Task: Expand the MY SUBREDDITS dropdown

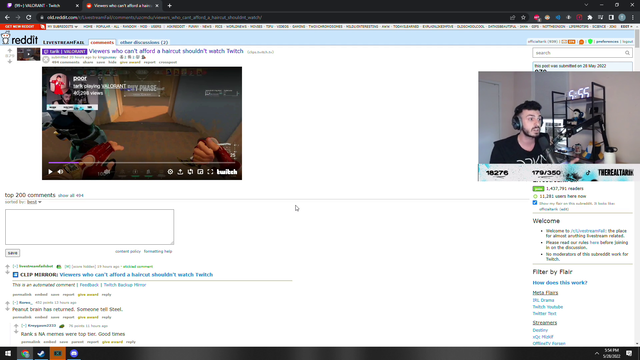Action: pos(62,27)
